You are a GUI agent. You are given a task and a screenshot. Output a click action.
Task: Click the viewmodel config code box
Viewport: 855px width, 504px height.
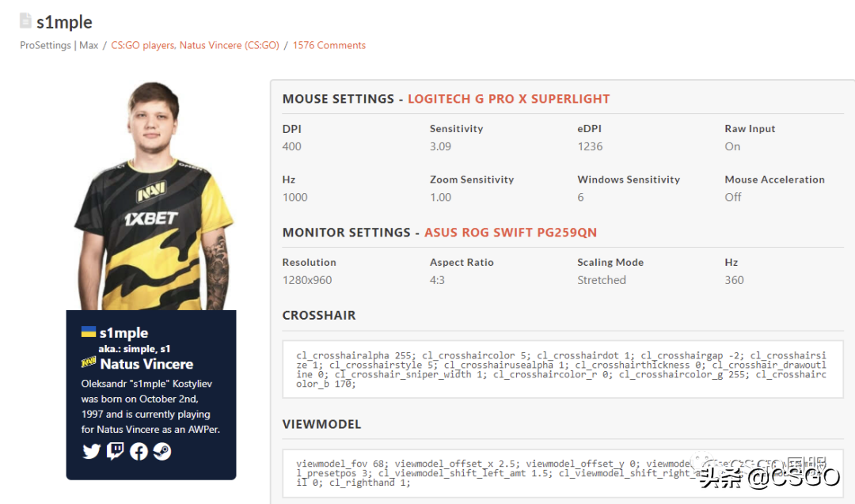pyautogui.click(x=563, y=473)
